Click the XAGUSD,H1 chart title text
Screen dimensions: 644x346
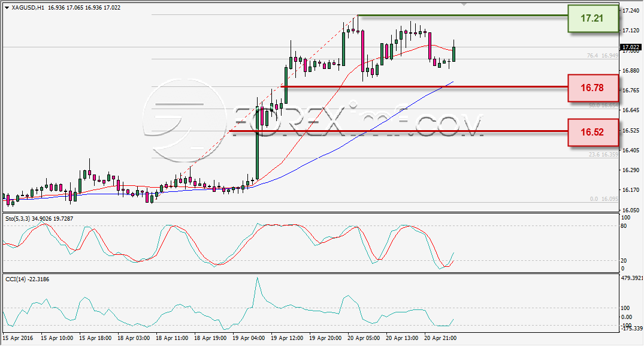(28, 8)
